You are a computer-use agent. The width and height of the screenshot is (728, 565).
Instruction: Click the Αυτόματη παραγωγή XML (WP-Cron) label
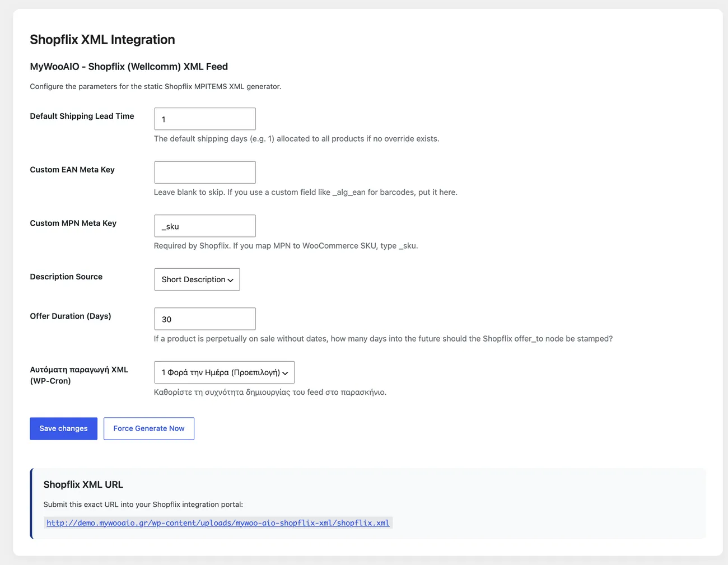point(79,375)
